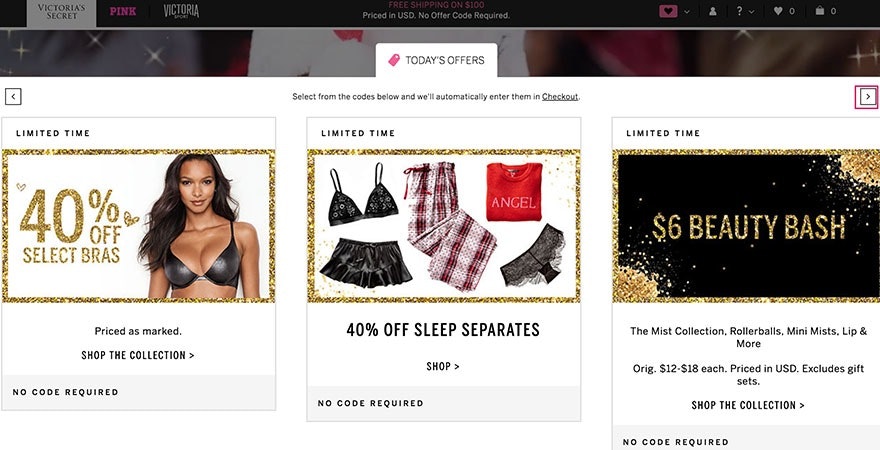Screen dimensions: 880x450
Task: Follow the Checkout link
Action: click(x=560, y=97)
